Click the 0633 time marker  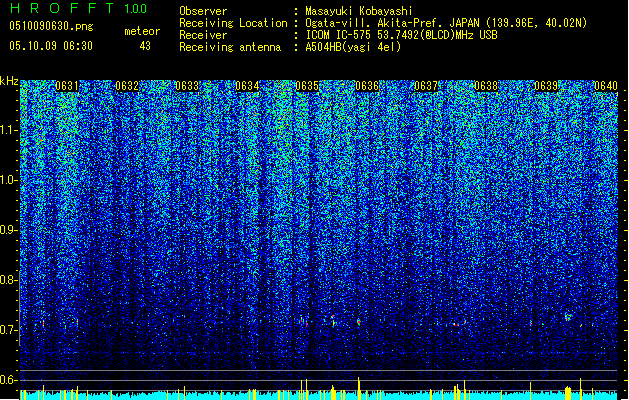[x=187, y=86]
